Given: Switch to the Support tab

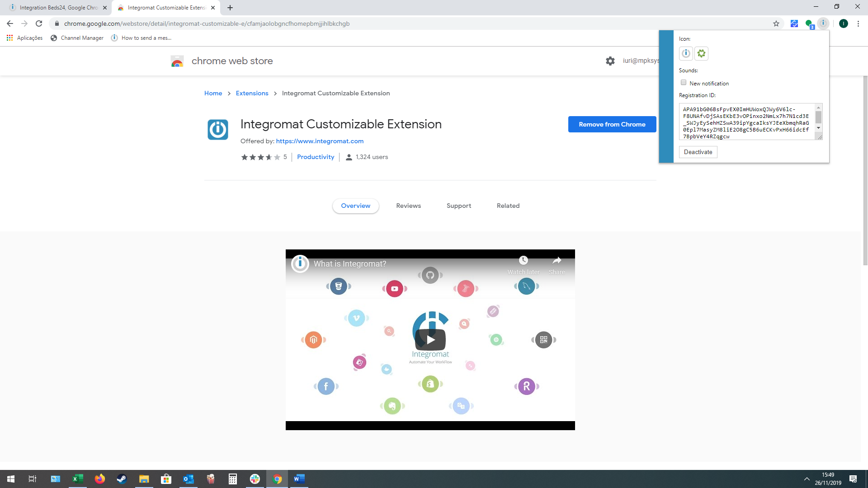Looking at the screenshot, I should tap(458, 206).
